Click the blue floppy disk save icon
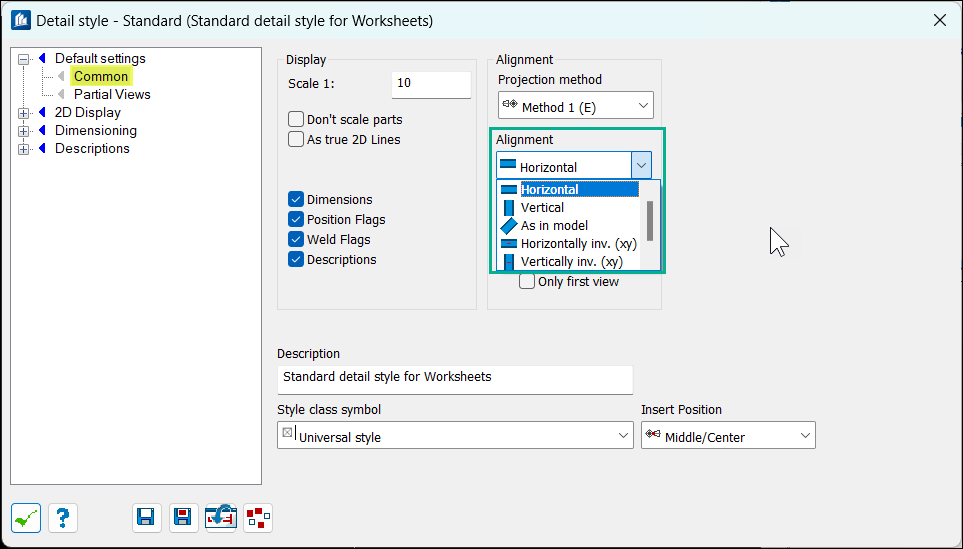This screenshot has width=963, height=549. point(145,517)
